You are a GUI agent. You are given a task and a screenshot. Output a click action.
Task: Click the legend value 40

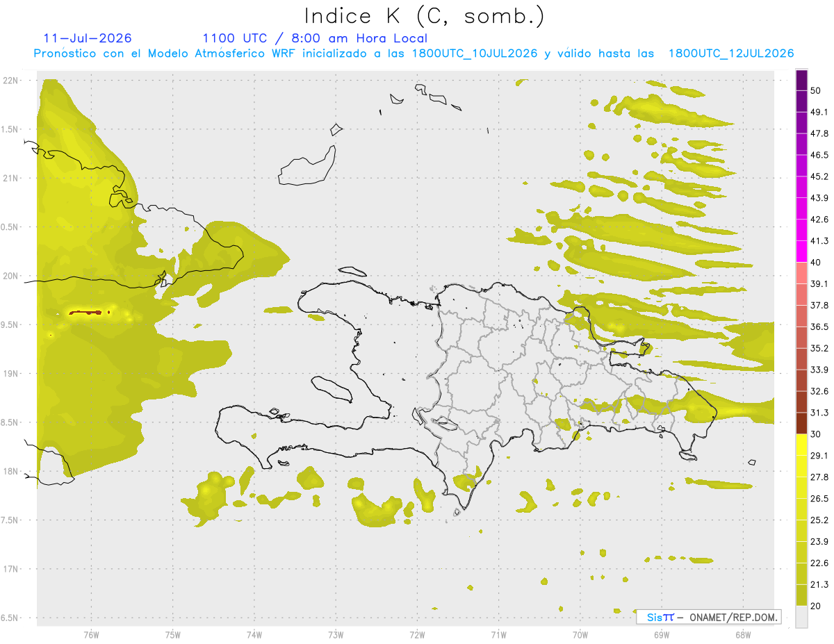[817, 263]
